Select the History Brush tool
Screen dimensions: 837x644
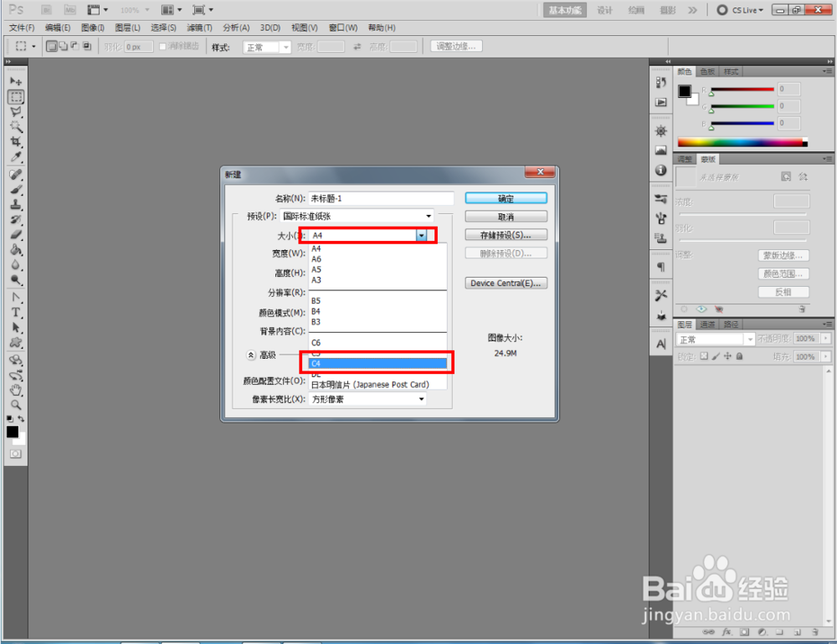point(16,219)
